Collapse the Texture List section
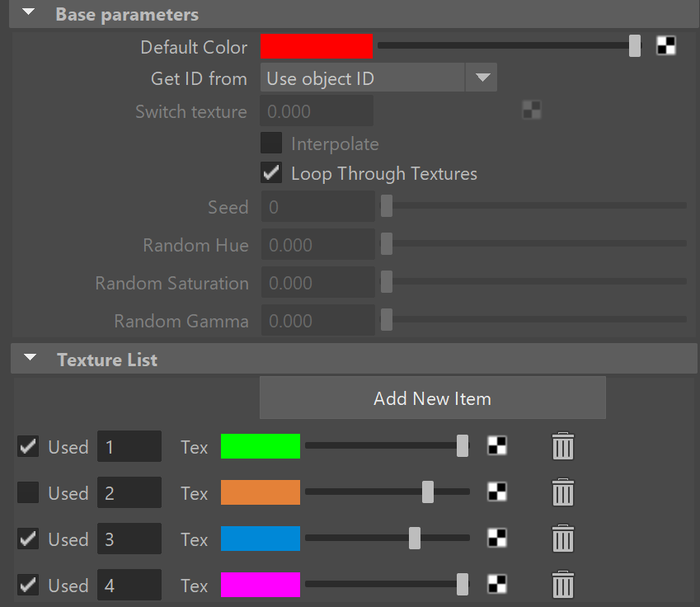The image size is (700, 607). 30,357
